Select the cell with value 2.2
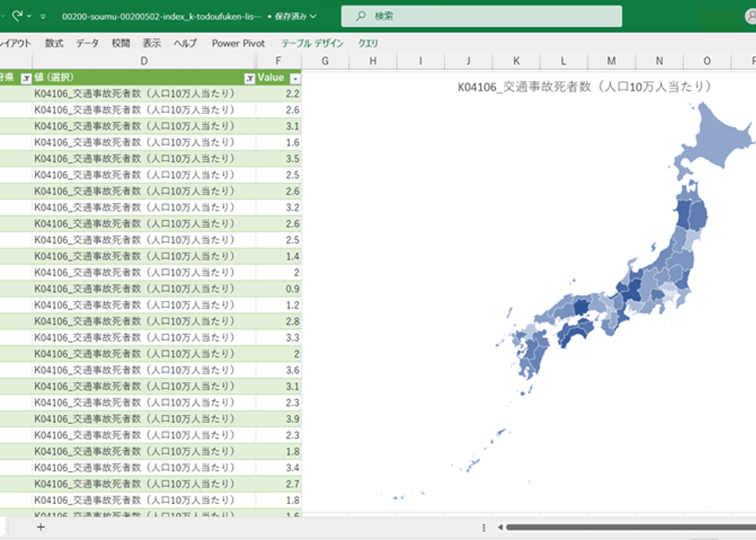The height and width of the screenshot is (540, 756). pos(278,93)
